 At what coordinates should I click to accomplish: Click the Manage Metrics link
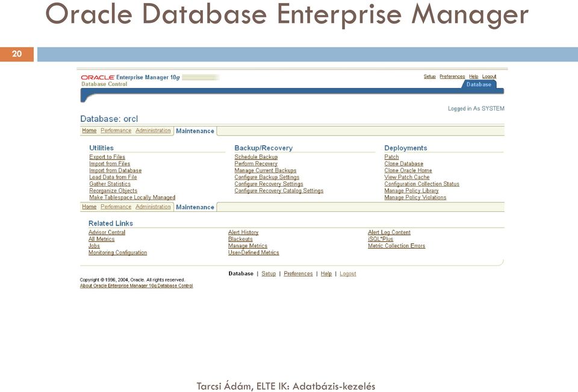[x=247, y=246]
